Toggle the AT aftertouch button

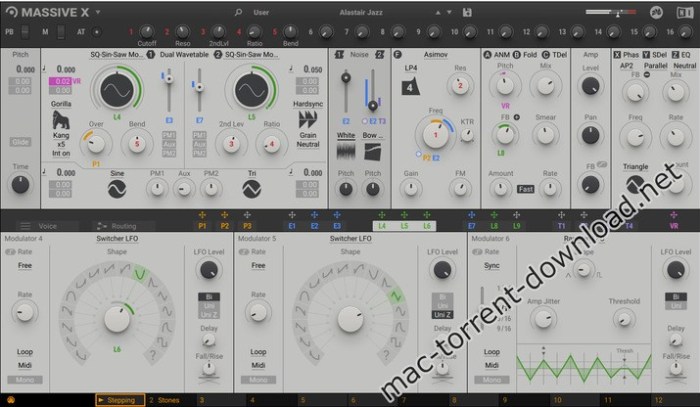pyautogui.click(x=96, y=32)
